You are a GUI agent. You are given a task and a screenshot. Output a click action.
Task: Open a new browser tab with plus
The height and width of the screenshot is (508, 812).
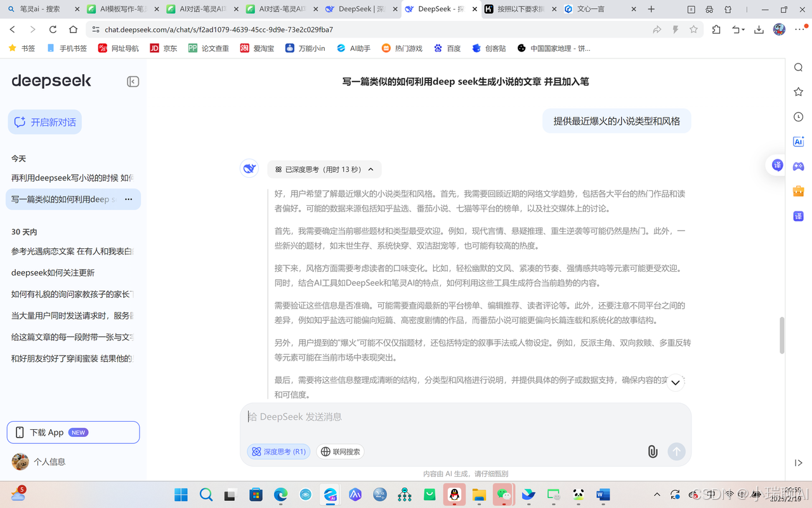[x=651, y=10]
